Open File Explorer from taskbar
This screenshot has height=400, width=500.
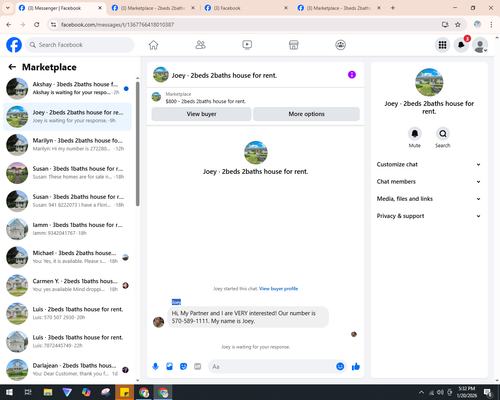[x=48, y=392]
